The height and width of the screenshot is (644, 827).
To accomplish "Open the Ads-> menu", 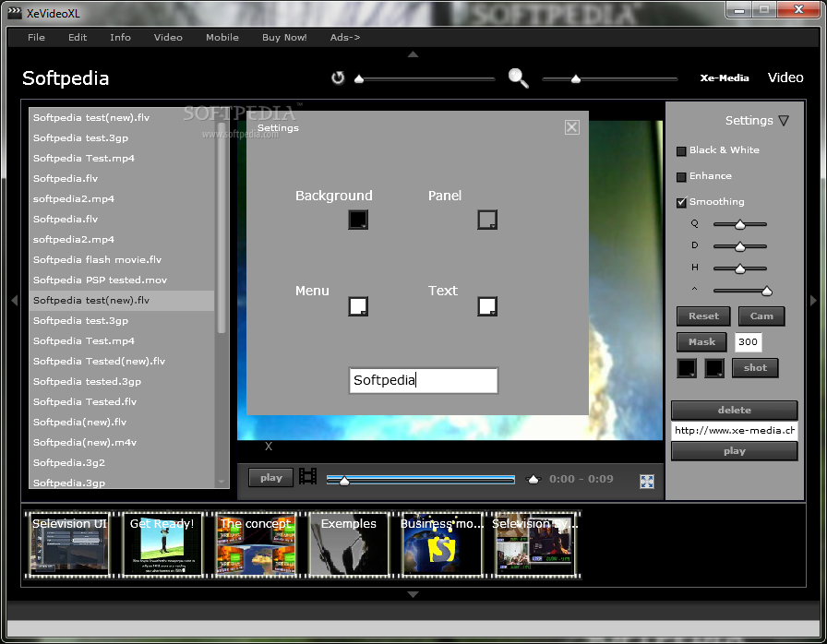I will coord(345,38).
